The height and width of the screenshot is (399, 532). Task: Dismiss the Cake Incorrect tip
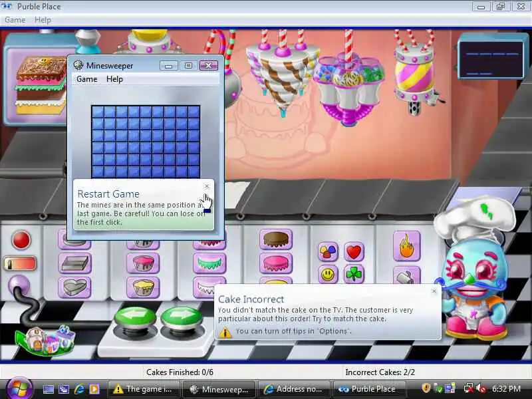pos(434,291)
